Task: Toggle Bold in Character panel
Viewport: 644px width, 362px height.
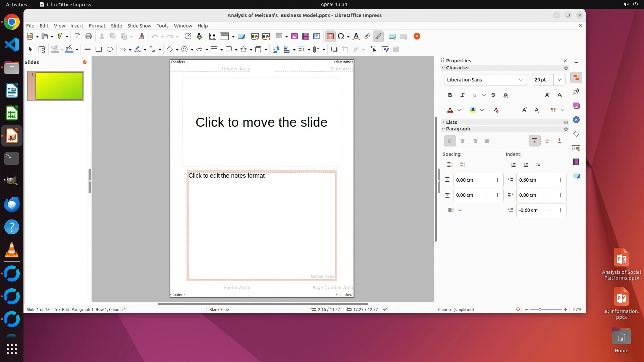Action: (450, 95)
